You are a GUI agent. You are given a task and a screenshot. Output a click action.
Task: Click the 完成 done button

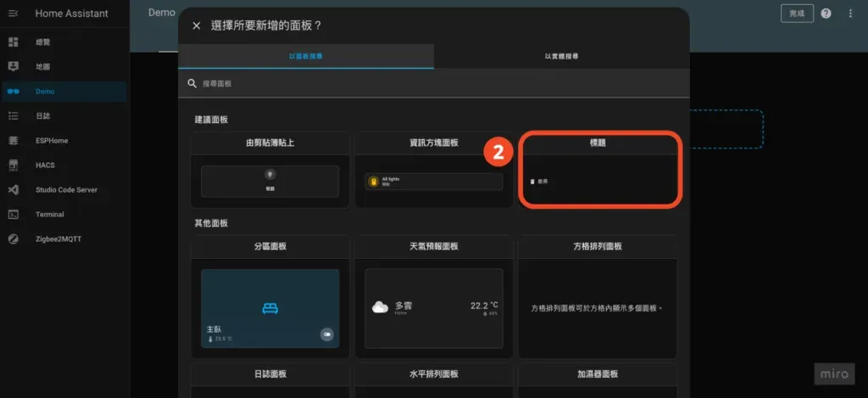click(797, 14)
